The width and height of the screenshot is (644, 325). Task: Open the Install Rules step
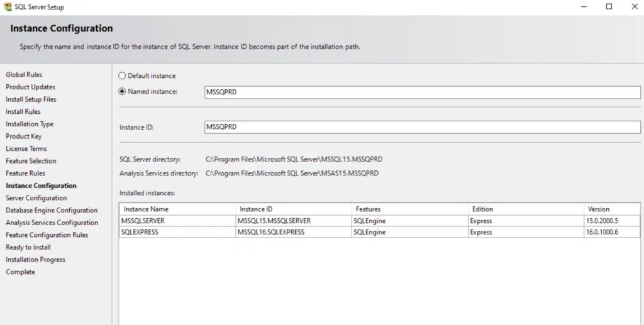23,112
